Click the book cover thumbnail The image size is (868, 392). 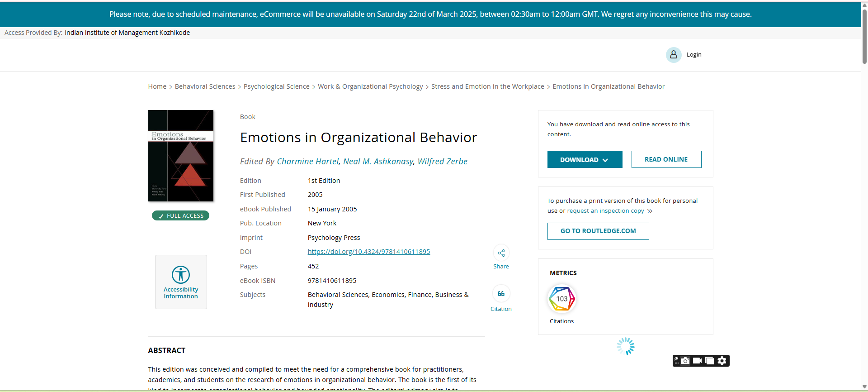pos(181,156)
